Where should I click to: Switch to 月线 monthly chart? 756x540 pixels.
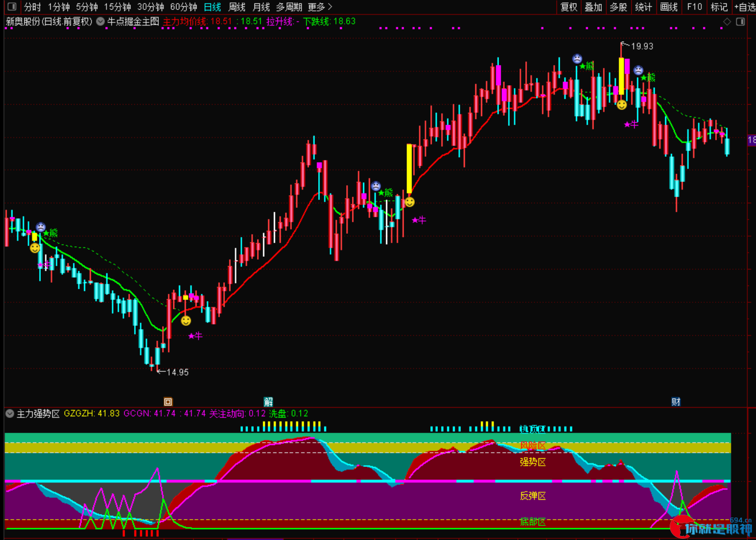[x=261, y=7]
